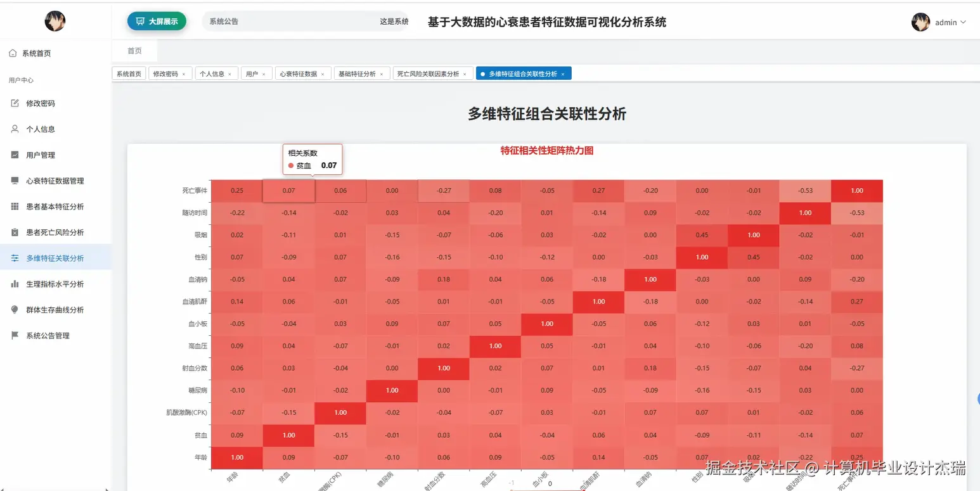Image resolution: width=980 pixels, height=491 pixels.
Task: Close the 心衰特征数据 tab
Action: click(x=323, y=74)
